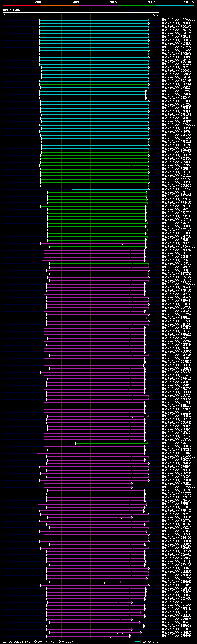
Task: Select label UniRef100_A7Q409
Action: [x=177, y=287]
